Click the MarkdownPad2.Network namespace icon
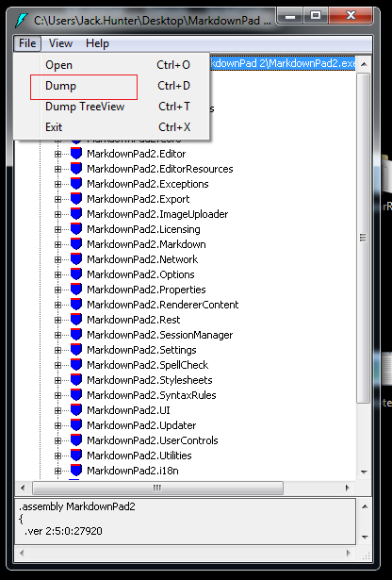This screenshot has height=580, width=392. 76,259
